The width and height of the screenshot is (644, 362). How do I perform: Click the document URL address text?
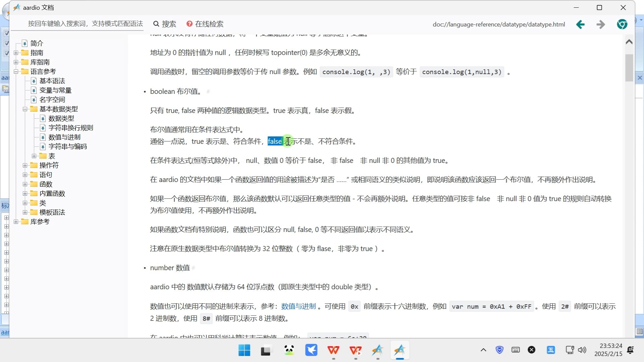pos(499,24)
